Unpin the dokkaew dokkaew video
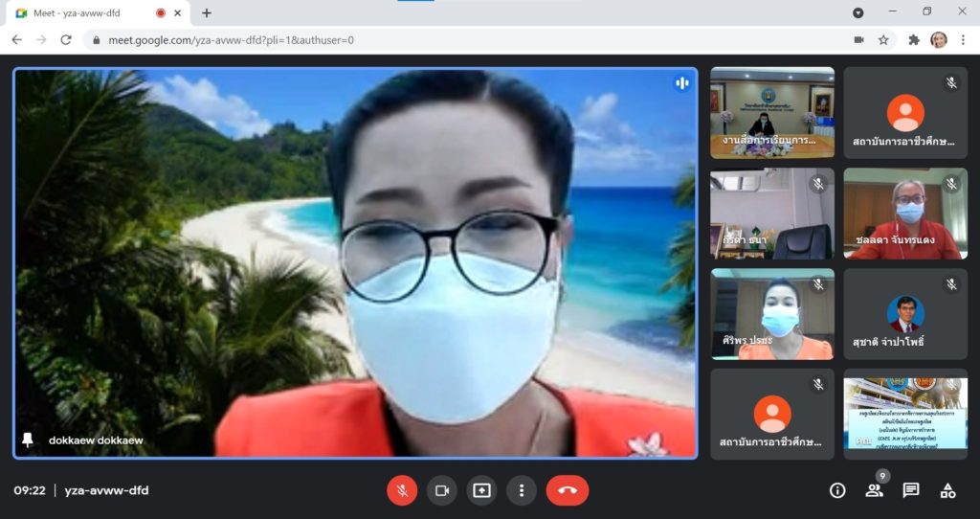This screenshot has width=980, height=519. [x=28, y=440]
